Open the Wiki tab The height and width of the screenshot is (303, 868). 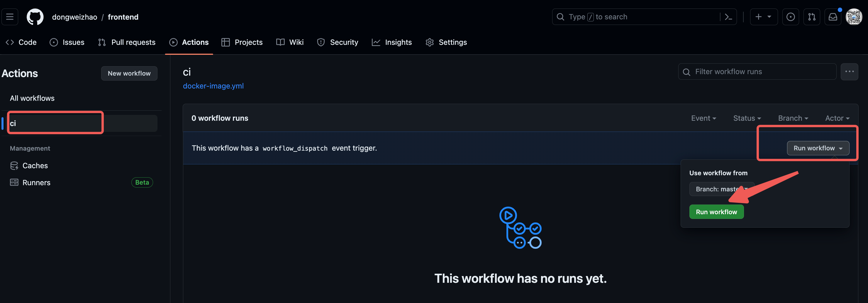pos(290,42)
